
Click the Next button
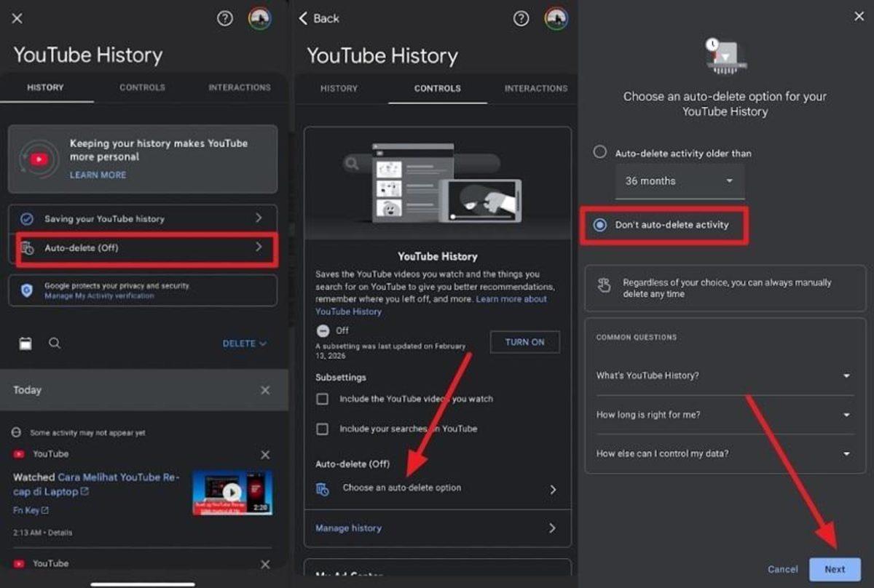click(835, 569)
